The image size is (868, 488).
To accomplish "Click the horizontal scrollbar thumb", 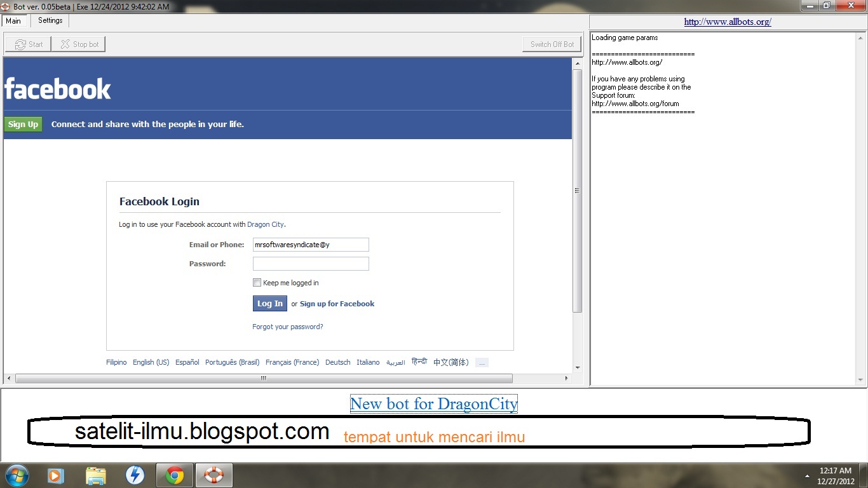I will [264, 378].
